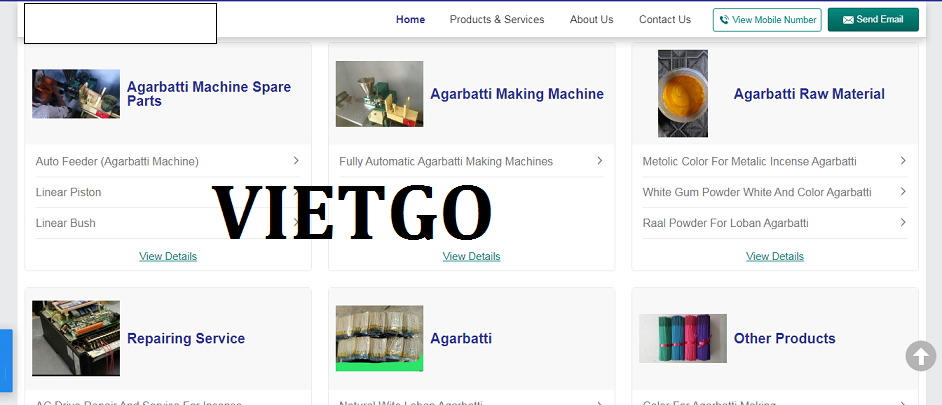Click the Send Email button
The height and width of the screenshot is (405, 942).
[x=873, y=20]
